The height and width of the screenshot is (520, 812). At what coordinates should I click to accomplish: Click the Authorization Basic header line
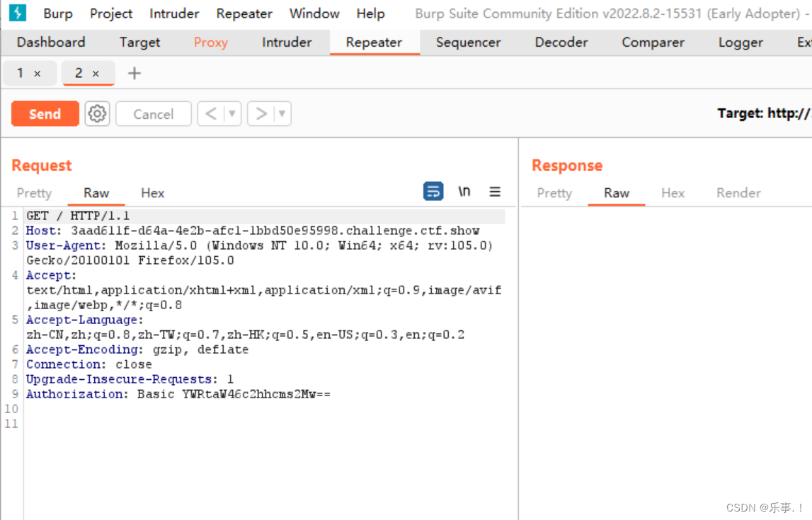tap(178, 394)
